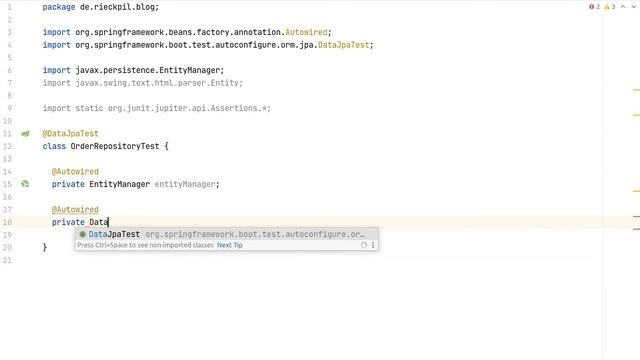
Task: Click private keyword on line 15
Action: click(x=68, y=184)
